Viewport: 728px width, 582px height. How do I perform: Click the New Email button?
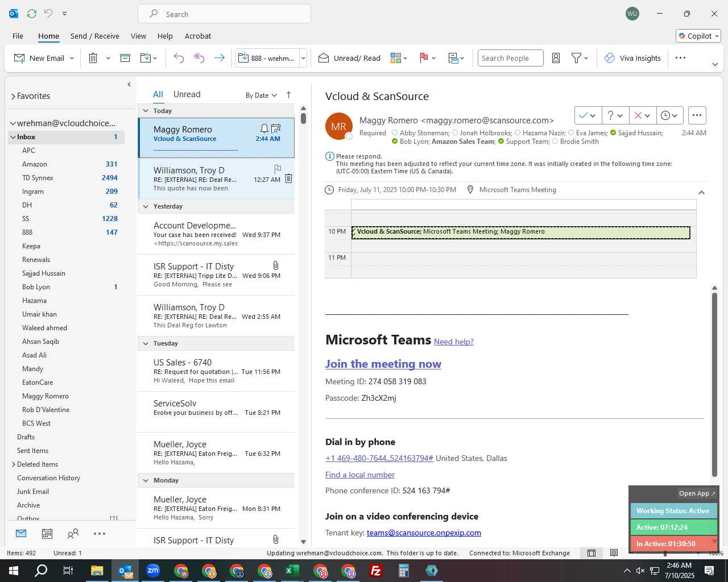[39, 58]
